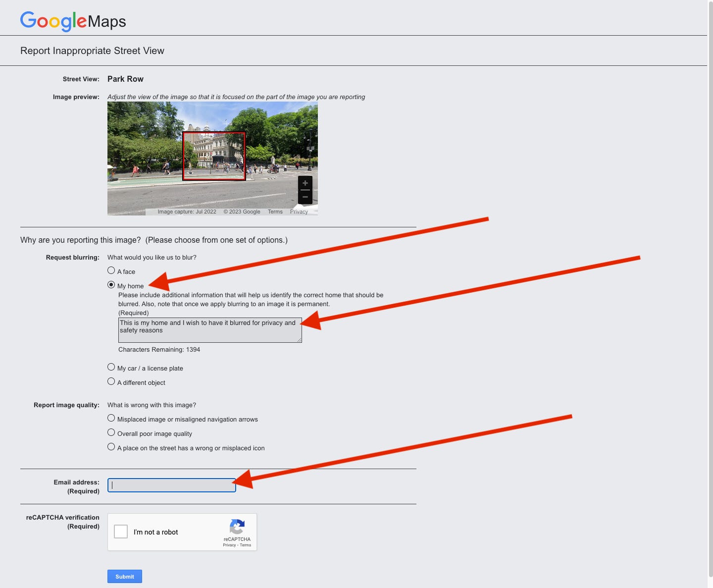The height and width of the screenshot is (588, 713).
Task: Click the text area resize handle
Action: coord(299,340)
